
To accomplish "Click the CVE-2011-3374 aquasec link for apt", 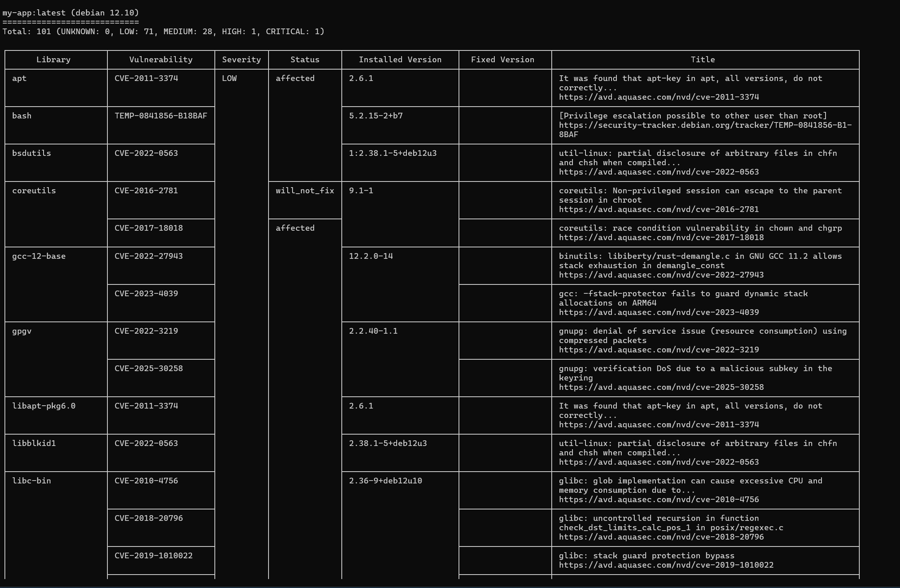I will tap(658, 97).
